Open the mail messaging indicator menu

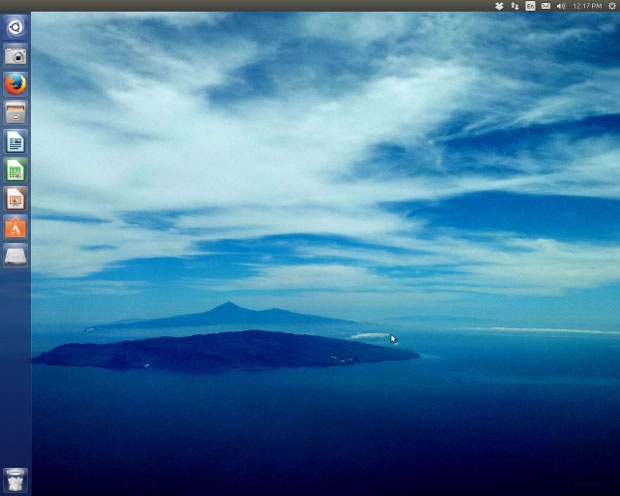click(x=546, y=6)
